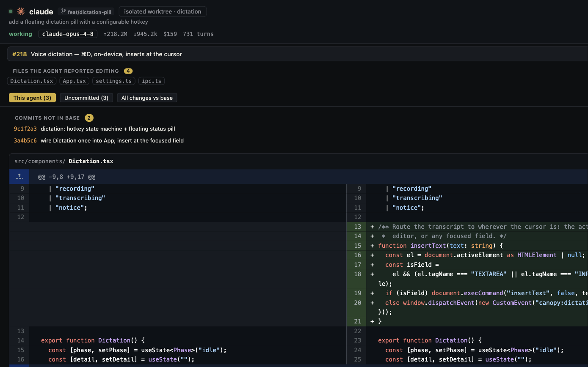The height and width of the screenshot is (367, 588).
Task: Click the ↑218.2M upload token count
Action: (115, 34)
